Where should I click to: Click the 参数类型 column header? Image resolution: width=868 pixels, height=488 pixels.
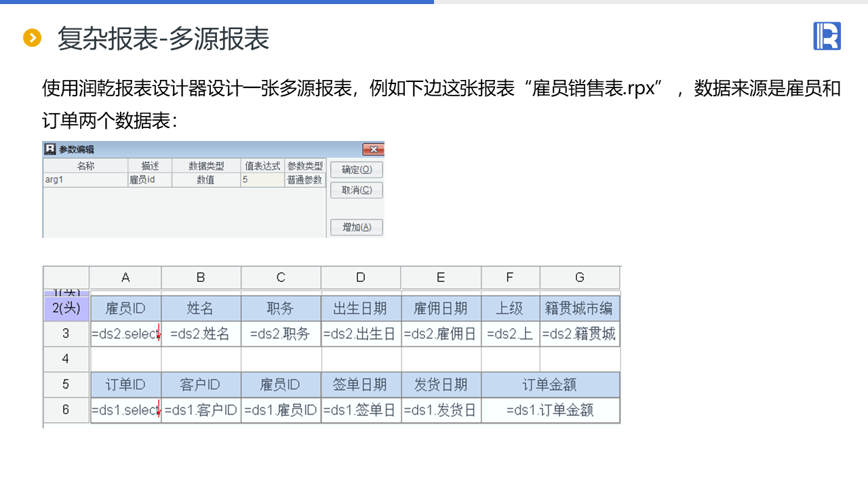[x=305, y=166]
